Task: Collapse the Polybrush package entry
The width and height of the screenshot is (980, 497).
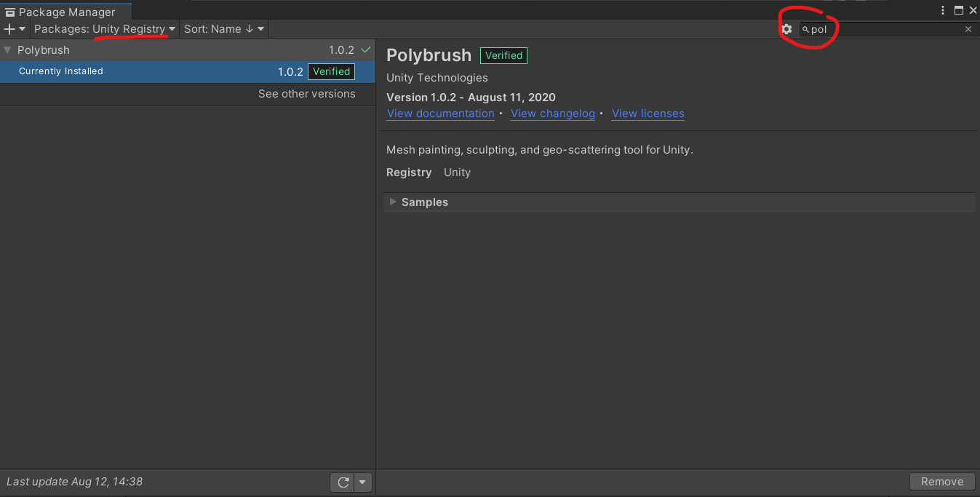Action: point(7,50)
